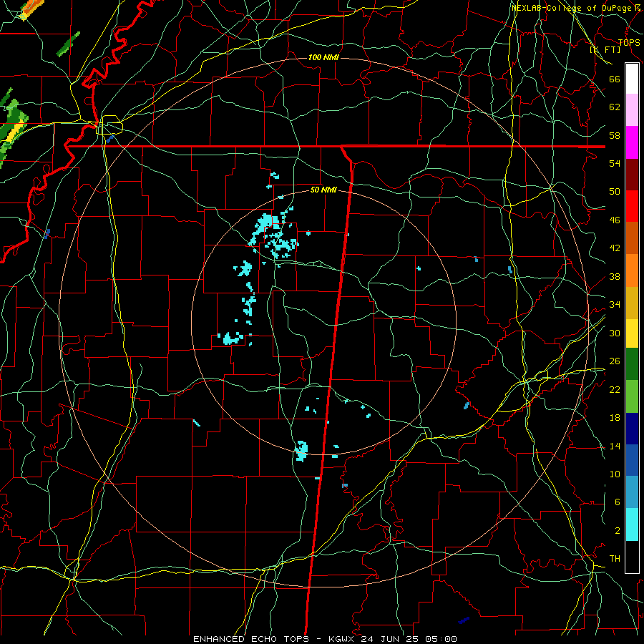
Task: Click the bright red 50 kft legend swatch
Action: point(632,206)
